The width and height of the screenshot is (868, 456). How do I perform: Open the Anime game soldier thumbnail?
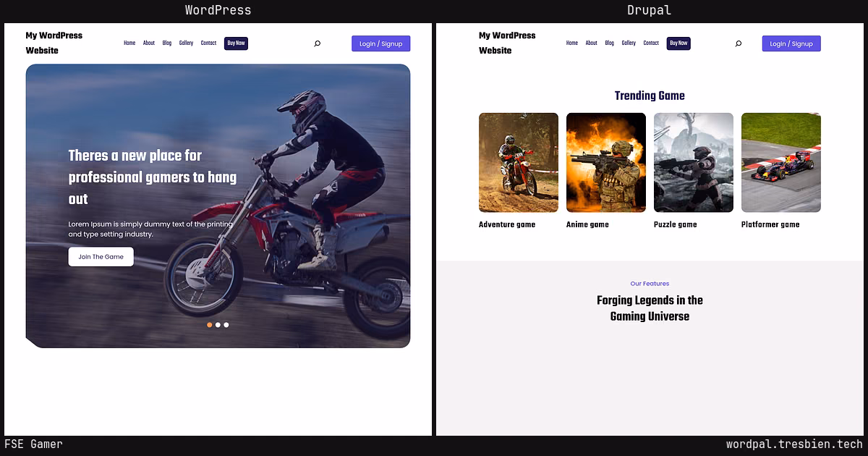point(606,162)
